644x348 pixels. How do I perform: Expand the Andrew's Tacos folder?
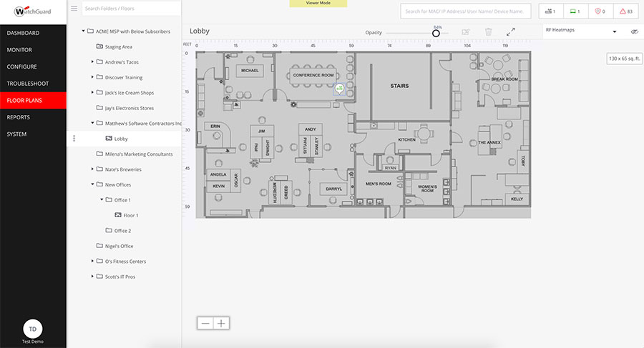[92, 62]
